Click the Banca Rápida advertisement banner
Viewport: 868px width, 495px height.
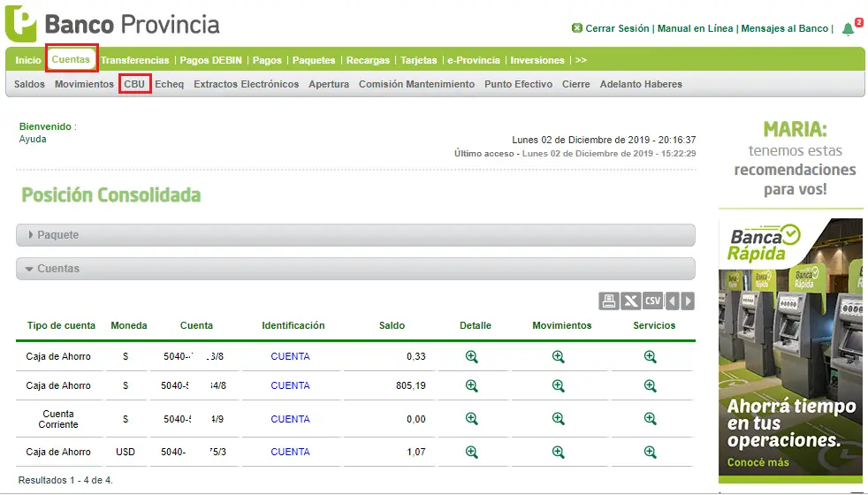click(790, 351)
